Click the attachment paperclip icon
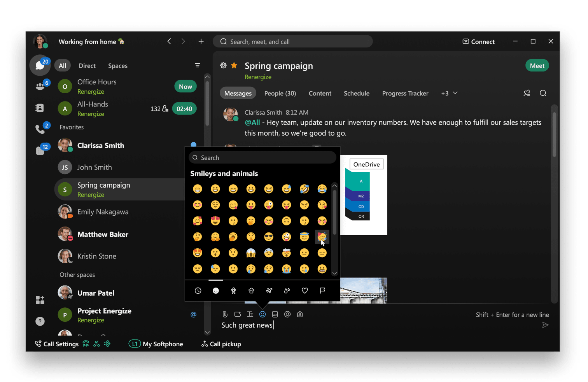Screen dimensions: 588x382 coord(225,314)
